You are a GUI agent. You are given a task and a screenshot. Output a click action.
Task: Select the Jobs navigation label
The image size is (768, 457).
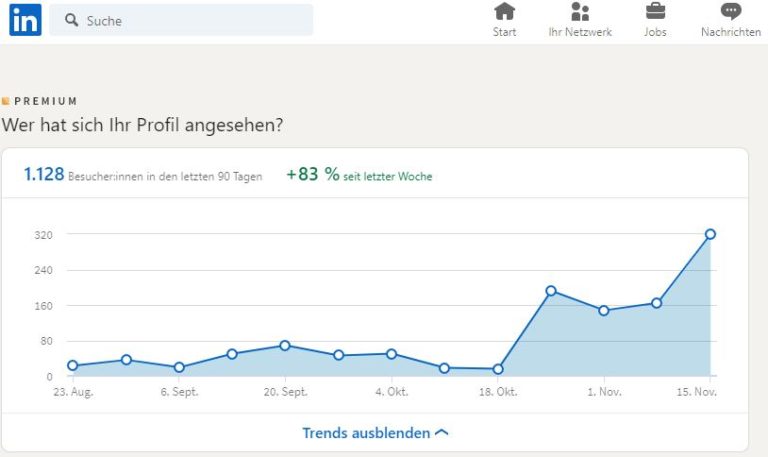[x=656, y=32]
